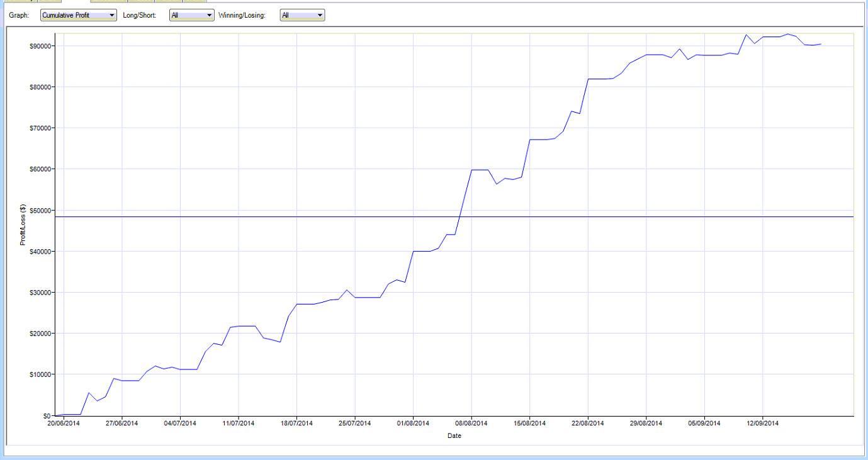Click the $70000 y-axis label
868x460 pixels.
[x=39, y=128]
